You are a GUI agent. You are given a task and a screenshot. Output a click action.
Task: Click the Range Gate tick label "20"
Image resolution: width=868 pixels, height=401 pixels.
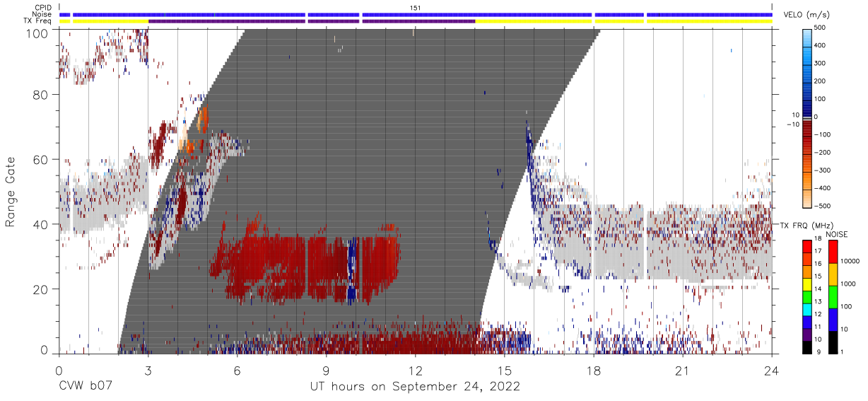click(x=41, y=289)
